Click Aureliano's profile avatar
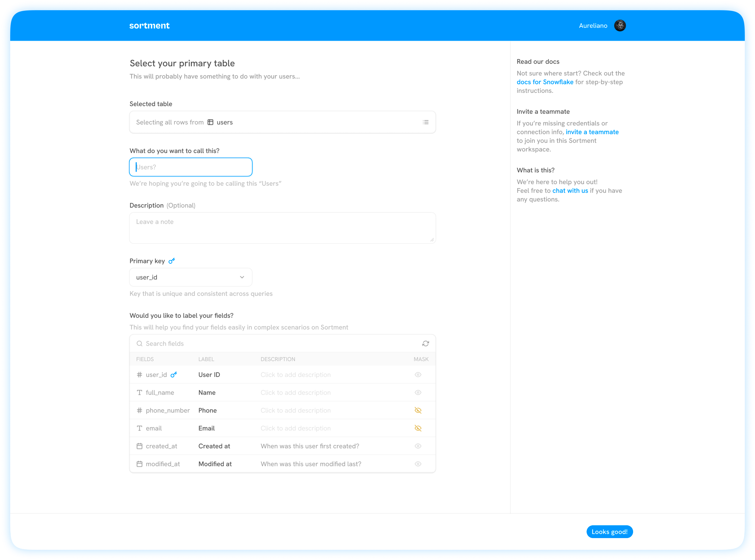The width and height of the screenshot is (755, 560). (620, 26)
